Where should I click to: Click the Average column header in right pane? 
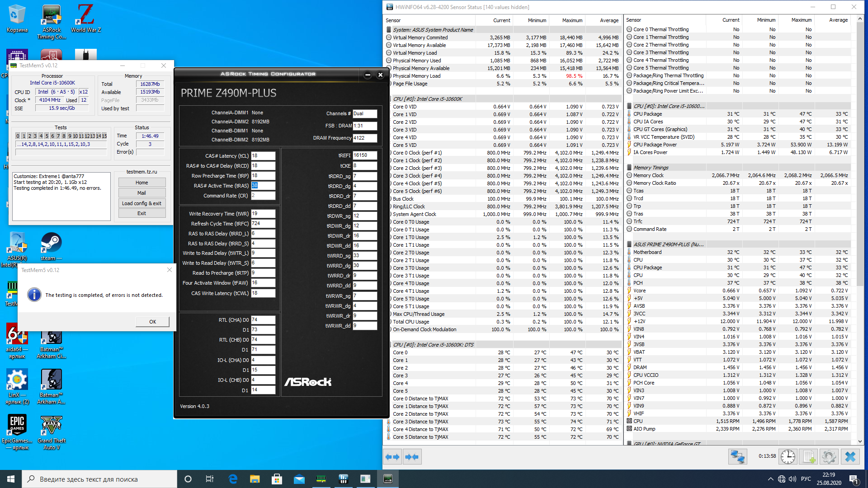click(838, 20)
